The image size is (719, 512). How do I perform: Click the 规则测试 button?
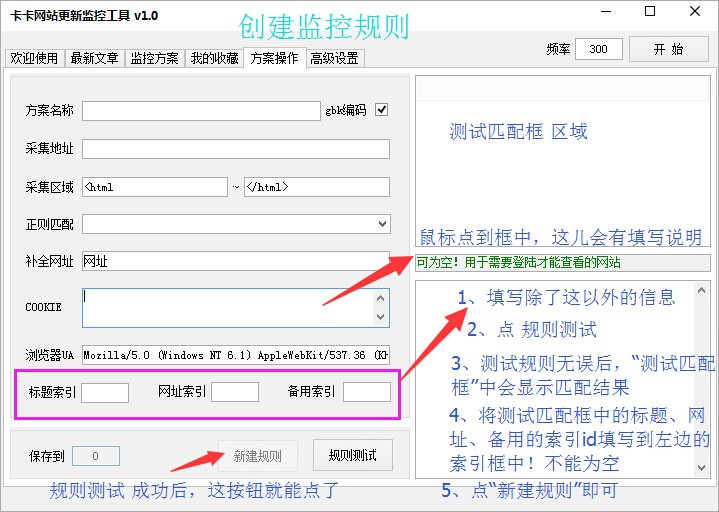tap(353, 455)
